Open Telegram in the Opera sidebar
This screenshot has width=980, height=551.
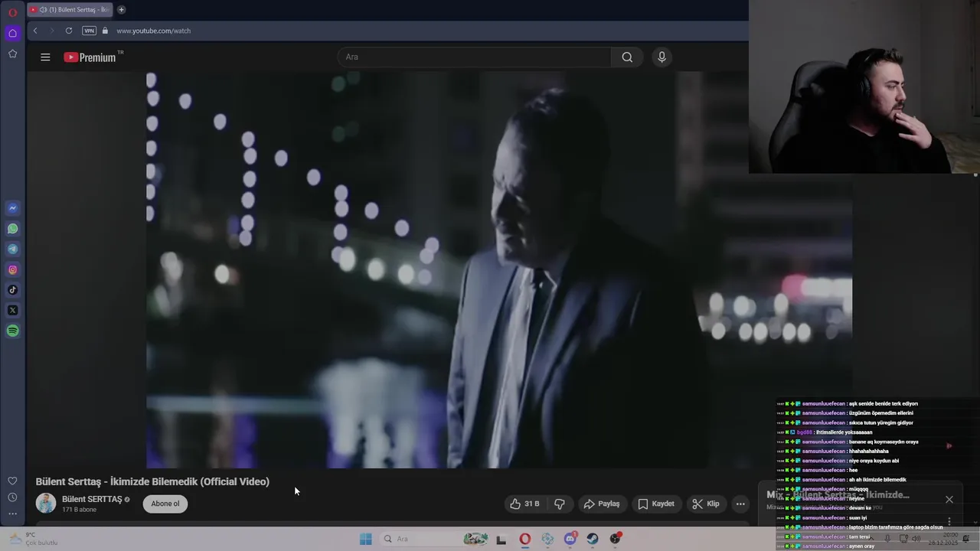(12, 249)
